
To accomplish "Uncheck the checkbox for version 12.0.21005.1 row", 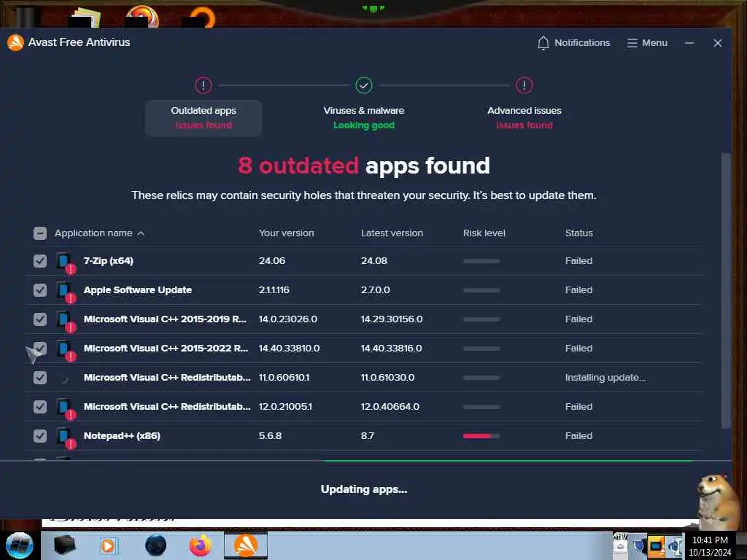I will [x=40, y=406].
